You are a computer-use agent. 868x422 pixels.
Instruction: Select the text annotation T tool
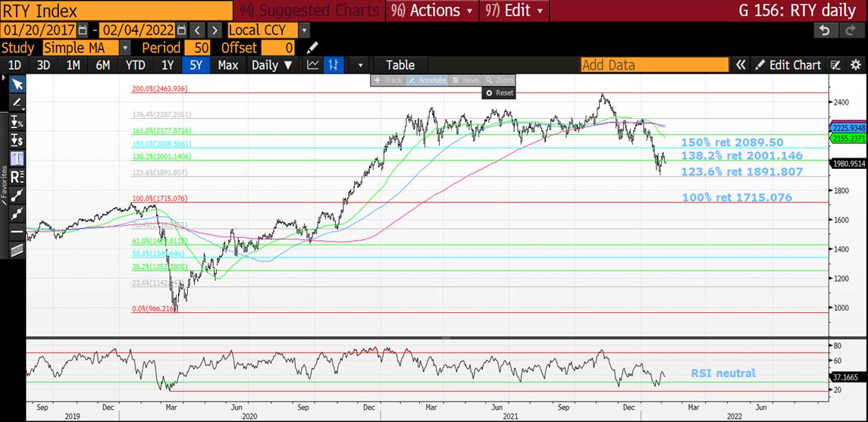[17, 159]
